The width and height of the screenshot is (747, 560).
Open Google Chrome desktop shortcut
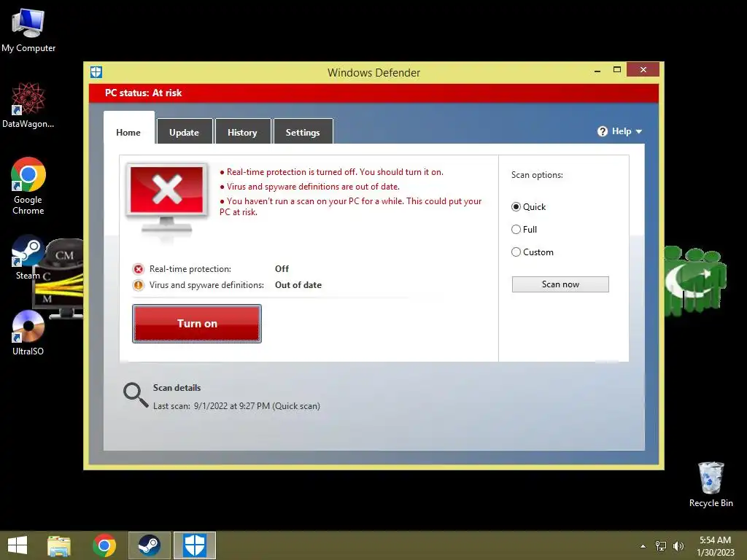click(28, 186)
